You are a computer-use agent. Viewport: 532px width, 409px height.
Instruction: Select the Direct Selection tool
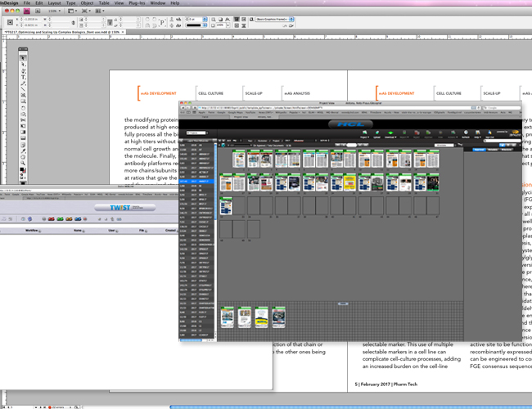(x=23, y=65)
